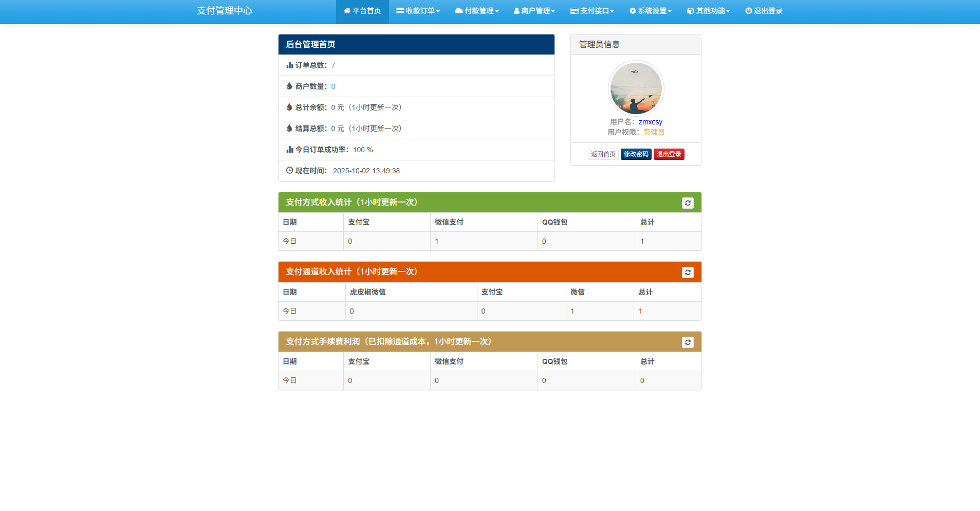Viewport: 980px width, 511px height.
Task: Click the clock icon beside 现在时间
Action: [x=288, y=170]
